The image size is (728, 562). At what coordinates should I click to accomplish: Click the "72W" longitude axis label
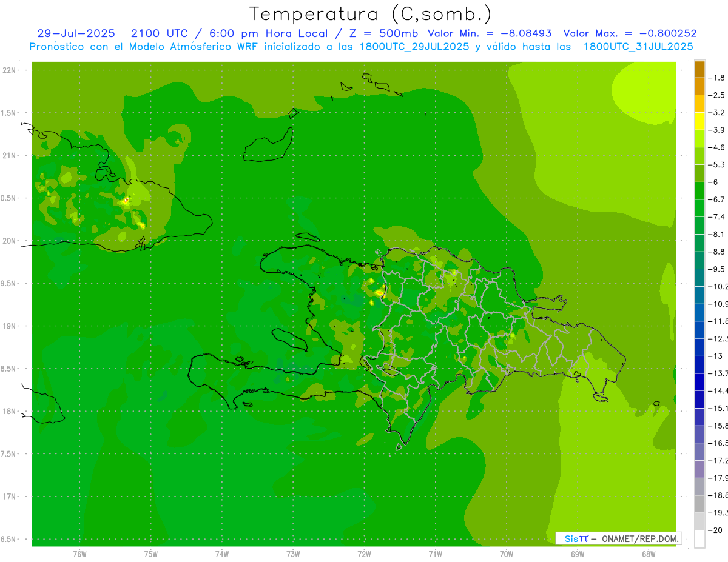click(x=364, y=554)
